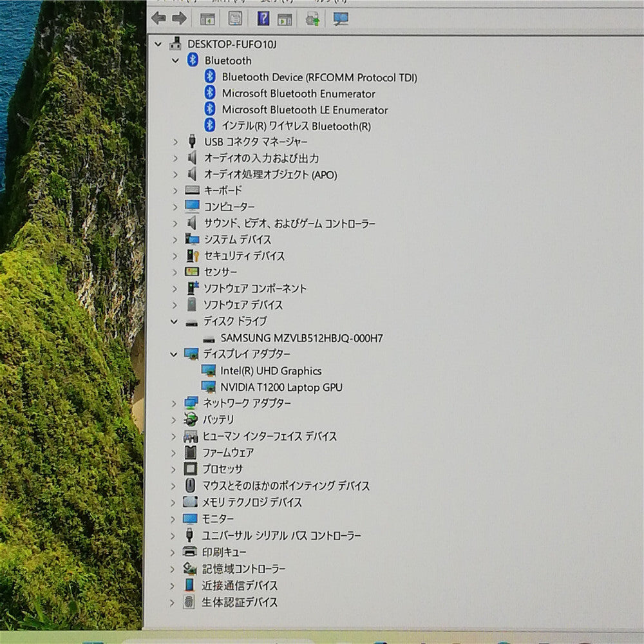Screen dimensions: 644x644
Task: Select Microsoft Bluetooth LE Enumerator
Action: [x=305, y=110]
